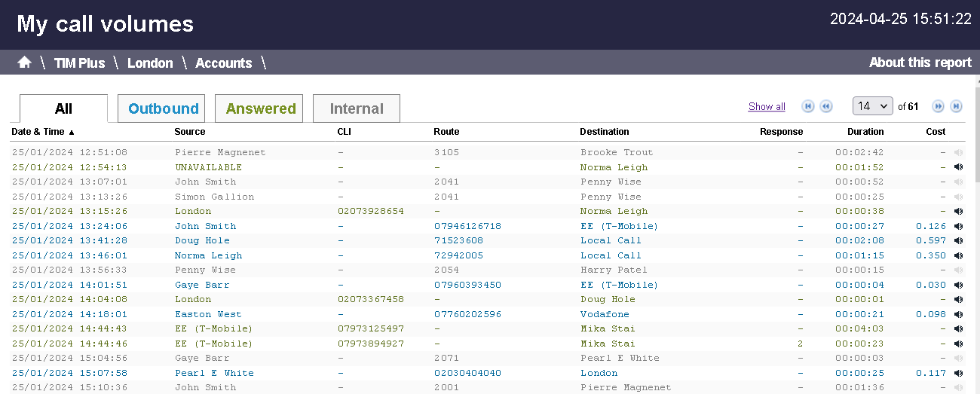Switch to the Internal tab
980x394 pixels.
click(x=357, y=108)
